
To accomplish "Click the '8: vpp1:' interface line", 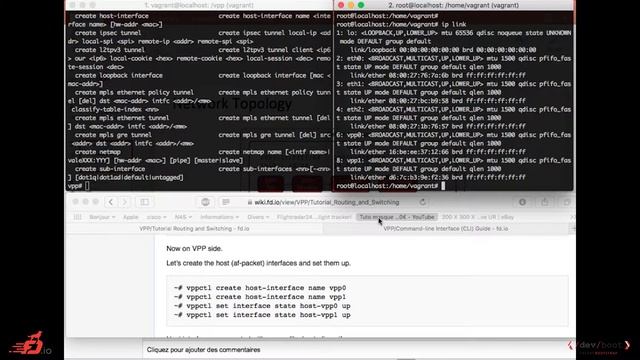I will click(454, 160).
